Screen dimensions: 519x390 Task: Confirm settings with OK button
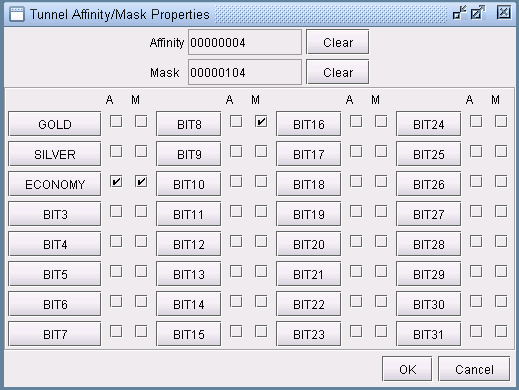click(x=407, y=369)
